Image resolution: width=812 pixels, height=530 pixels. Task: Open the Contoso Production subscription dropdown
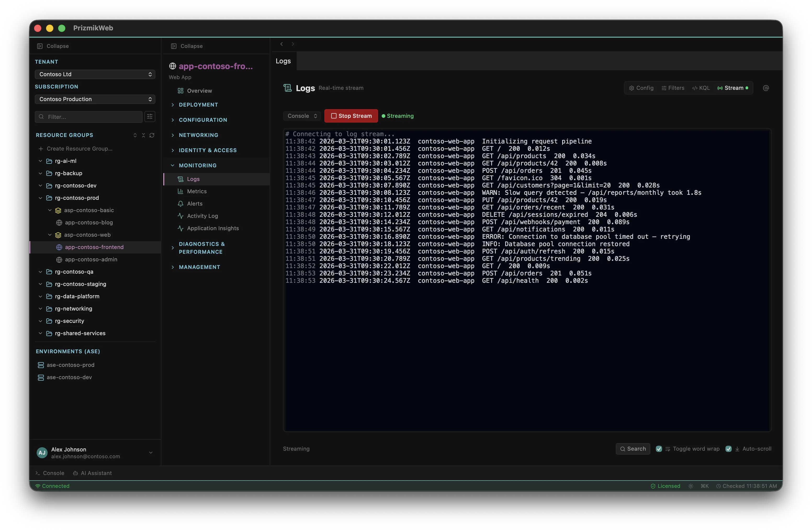tap(95, 99)
